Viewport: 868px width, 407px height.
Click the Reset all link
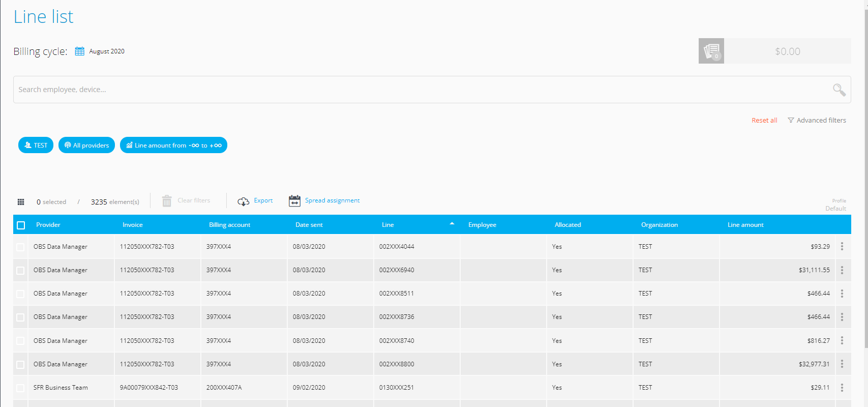click(x=764, y=121)
